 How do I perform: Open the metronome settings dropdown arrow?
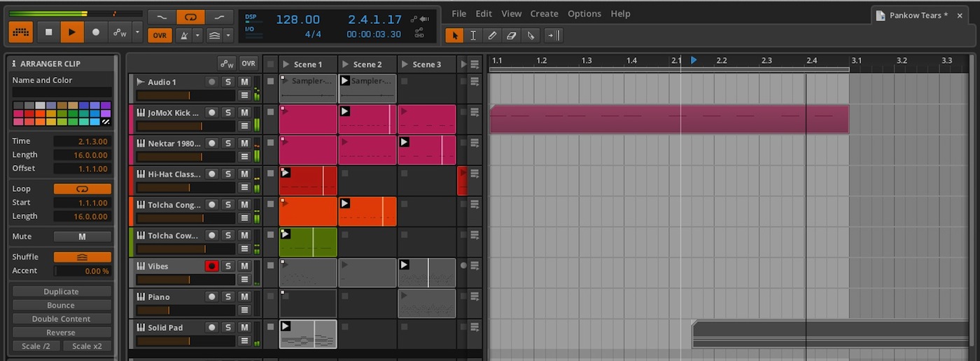[198, 35]
